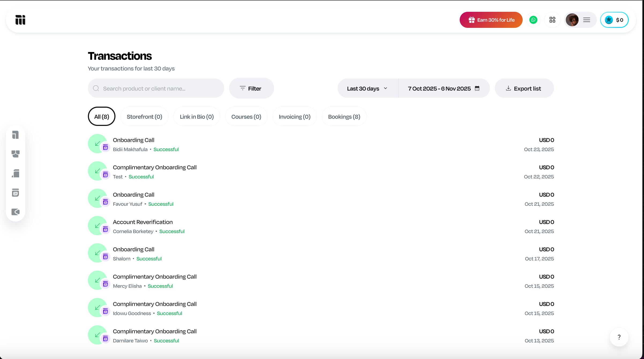Click the wallet icon in left sidebar

(x=16, y=212)
